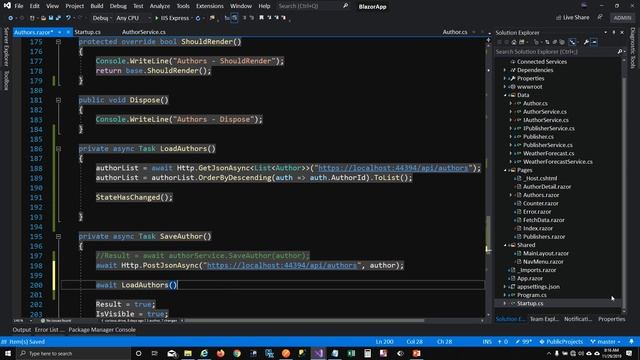Select AuthorDetail.razor in Solution Explorer
640x360 pixels.
(x=547, y=187)
